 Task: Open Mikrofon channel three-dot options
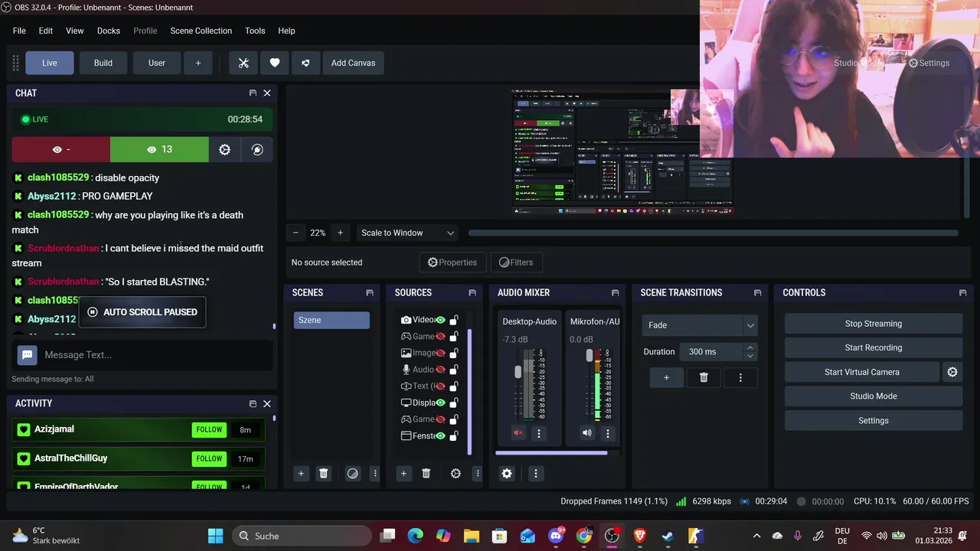608,433
